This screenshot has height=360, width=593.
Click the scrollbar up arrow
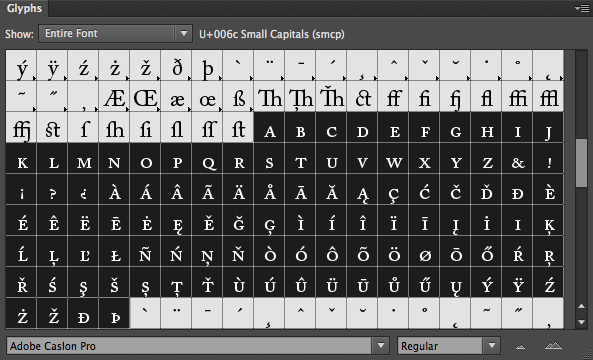(x=582, y=306)
